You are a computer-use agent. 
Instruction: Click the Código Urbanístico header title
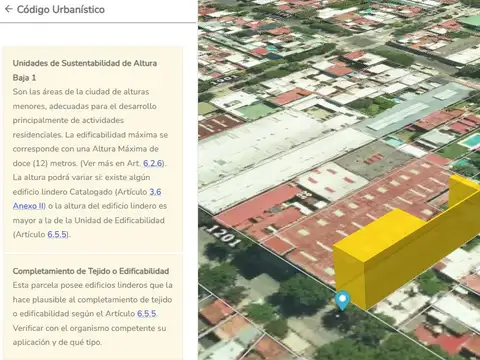pos(61,9)
